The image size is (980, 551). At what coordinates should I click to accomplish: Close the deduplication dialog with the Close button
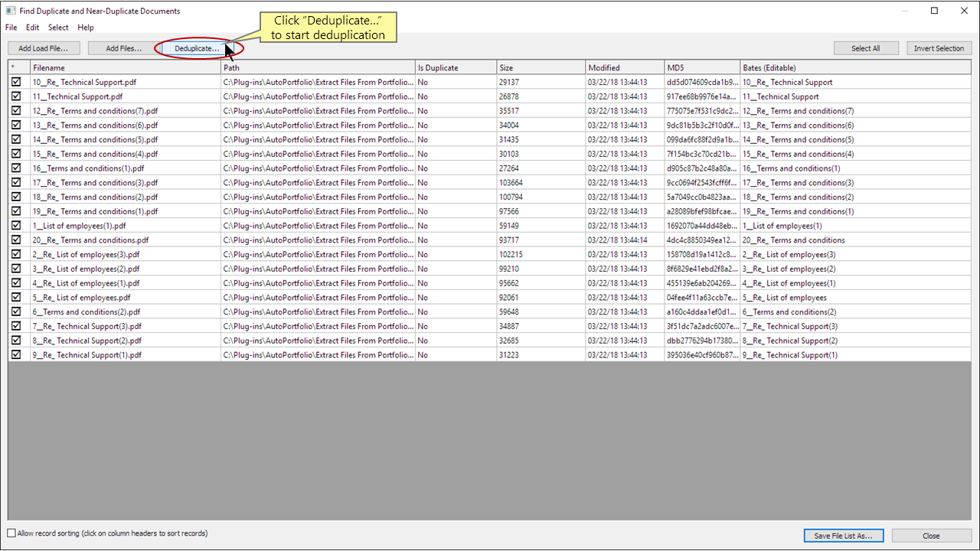coord(931,536)
